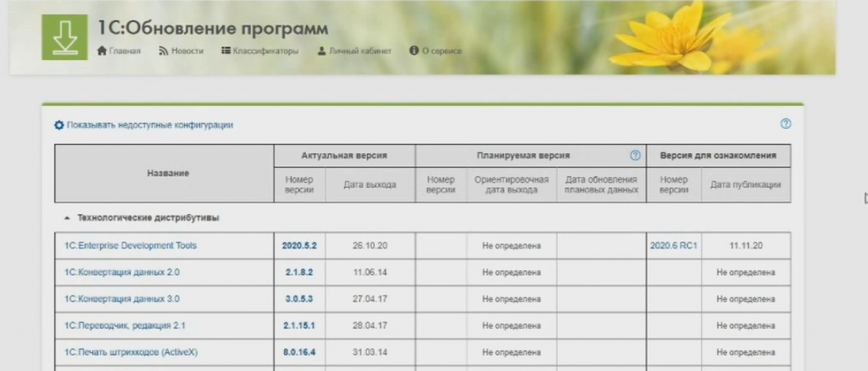
Task: Open the Главная home menu item
Action: click(x=119, y=51)
